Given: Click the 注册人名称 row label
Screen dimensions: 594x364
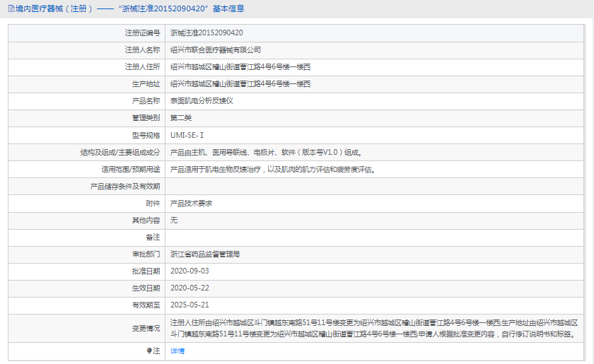Looking at the screenshot, I should [x=142, y=50].
